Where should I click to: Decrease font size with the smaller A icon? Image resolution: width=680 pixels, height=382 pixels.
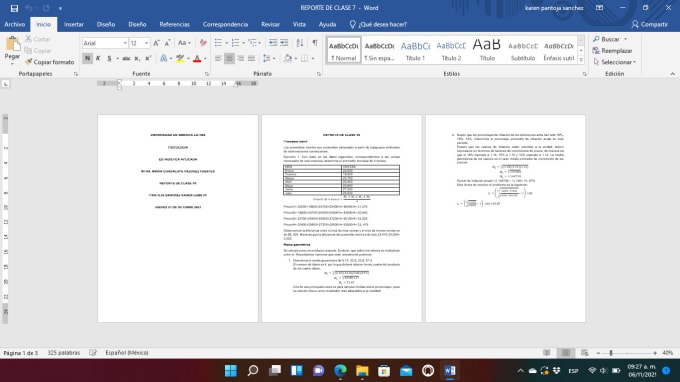click(x=167, y=43)
